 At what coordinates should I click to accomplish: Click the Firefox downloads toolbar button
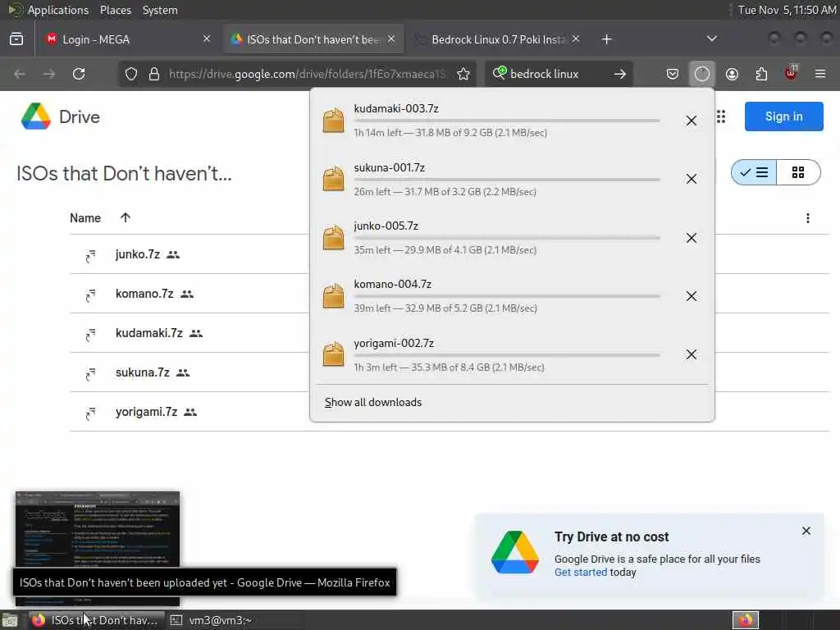click(x=702, y=74)
